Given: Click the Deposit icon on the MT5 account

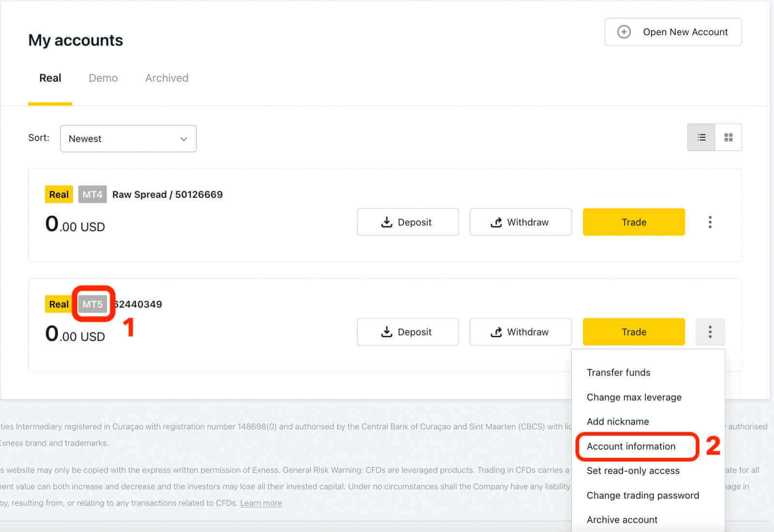Looking at the screenshot, I should pyautogui.click(x=387, y=332).
